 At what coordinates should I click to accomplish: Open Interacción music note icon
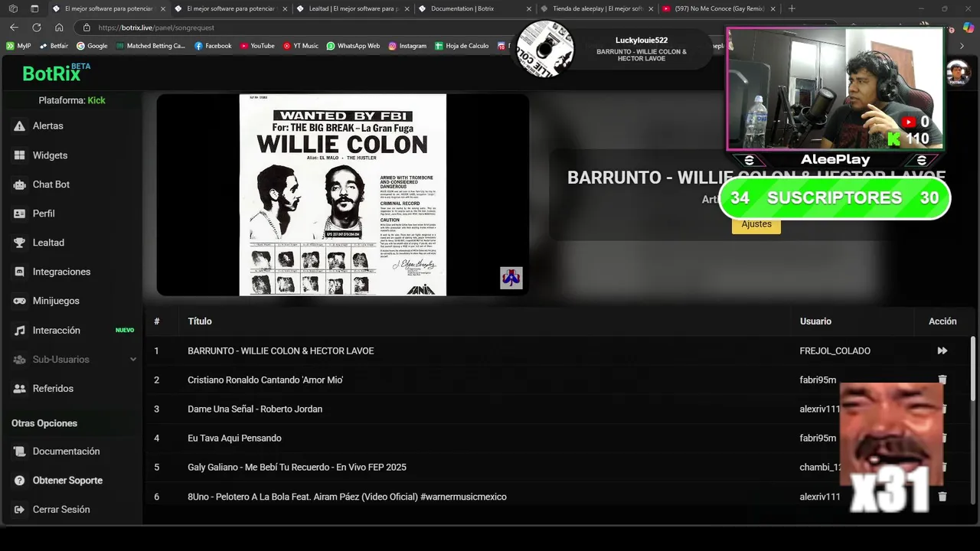point(19,331)
